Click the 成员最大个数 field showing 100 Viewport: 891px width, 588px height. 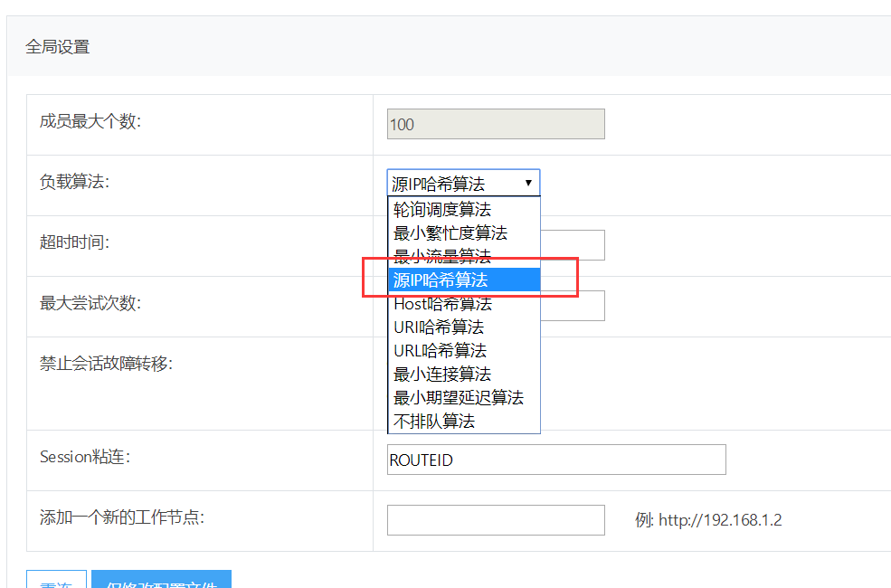495,123
